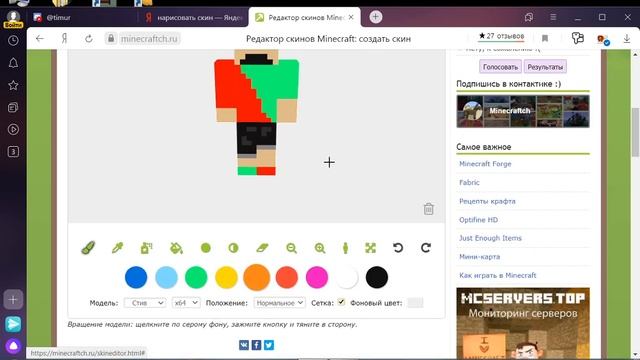Pick the green color
This screenshot has width=640, height=360.
[x=196, y=277]
